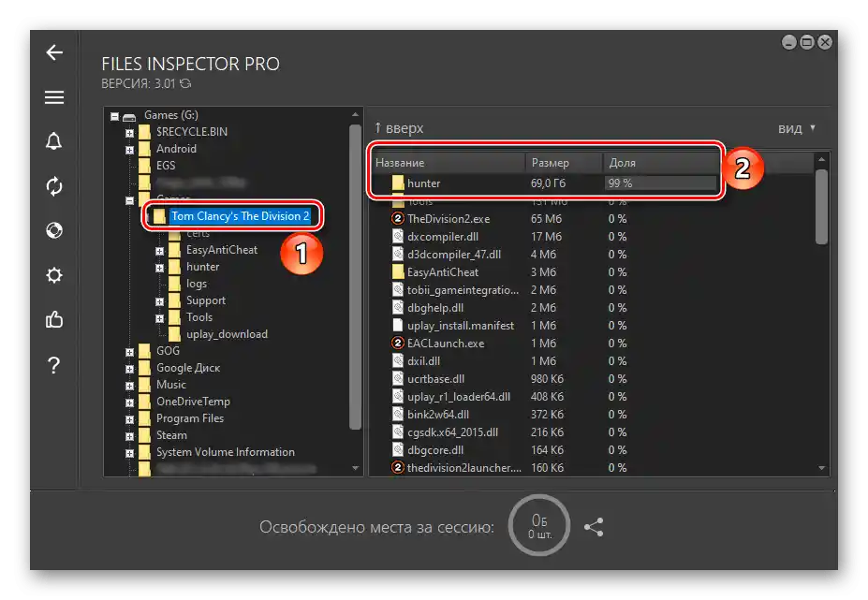Viewport: 868px width, 600px height.
Task: Click the Games (G:) drive icon
Action: pos(129,116)
